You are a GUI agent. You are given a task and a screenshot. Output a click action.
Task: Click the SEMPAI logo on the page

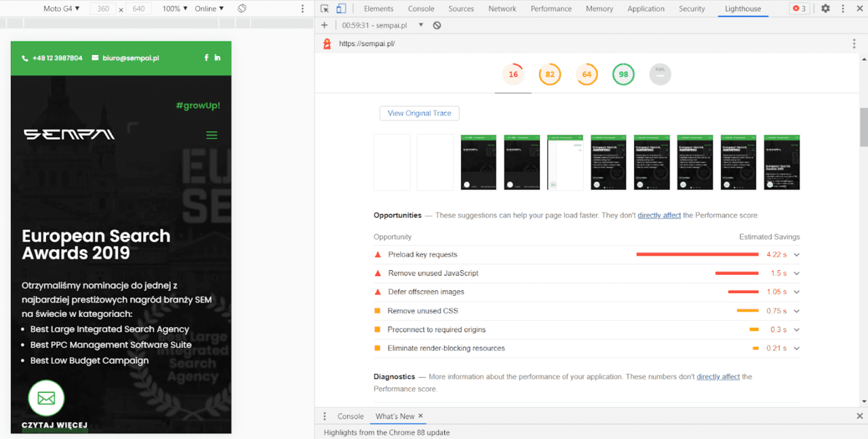69,134
